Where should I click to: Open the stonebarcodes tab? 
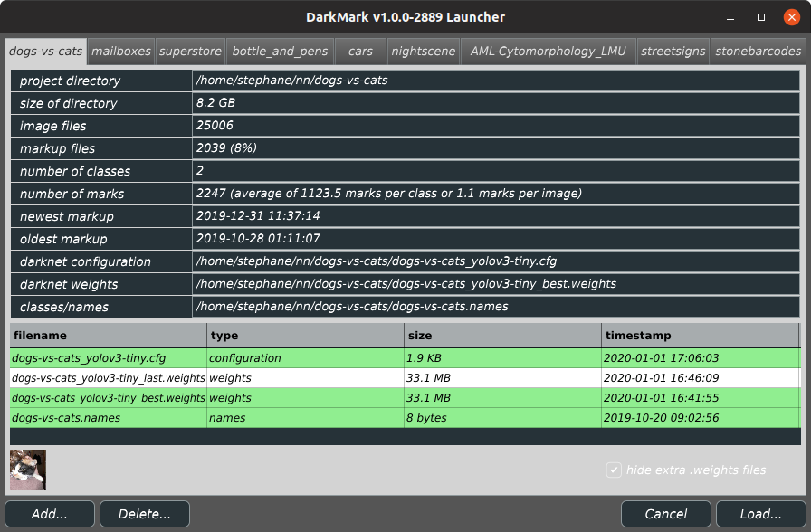click(758, 52)
